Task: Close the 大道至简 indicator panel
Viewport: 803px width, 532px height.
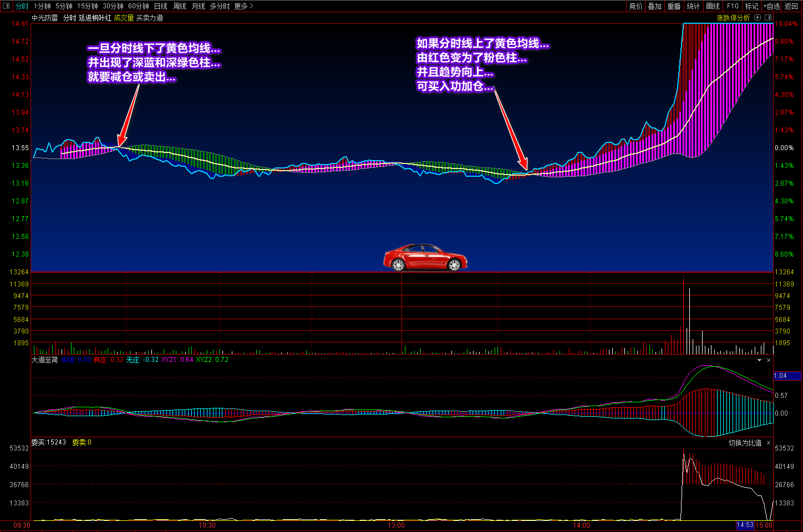Action: point(769,360)
